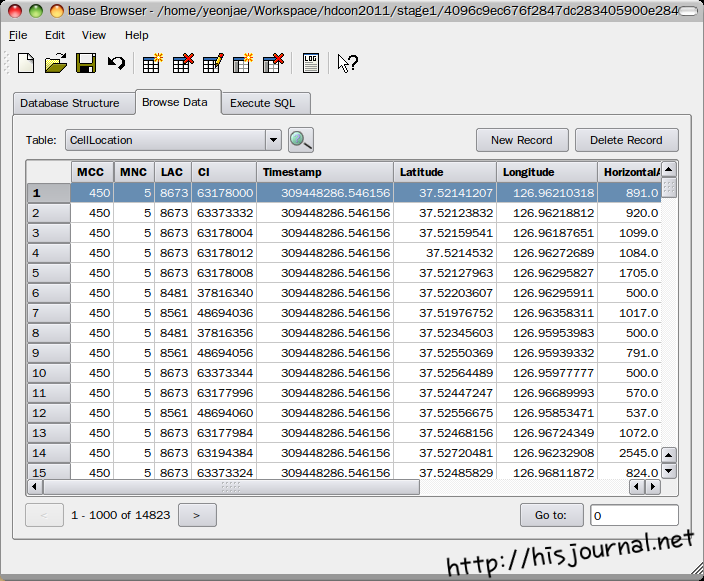The width and height of the screenshot is (704, 581).
Task: Go to next page with > button
Action: [197, 515]
